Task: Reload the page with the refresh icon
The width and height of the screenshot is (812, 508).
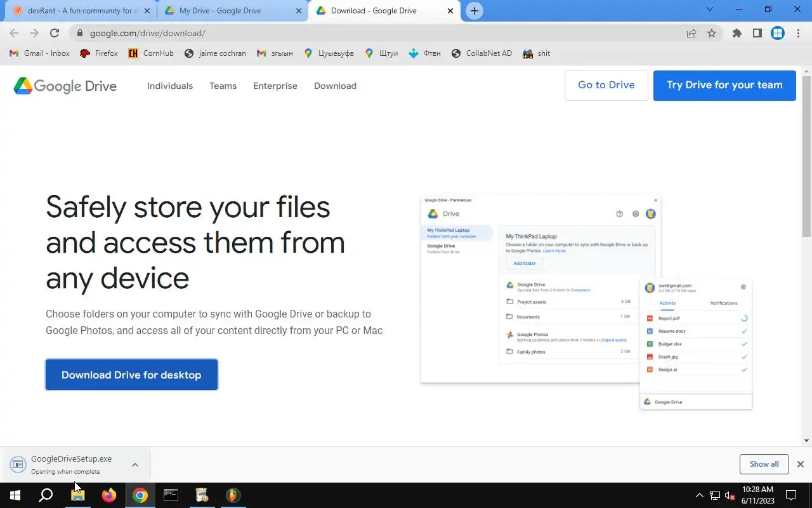Action: pyautogui.click(x=55, y=33)
